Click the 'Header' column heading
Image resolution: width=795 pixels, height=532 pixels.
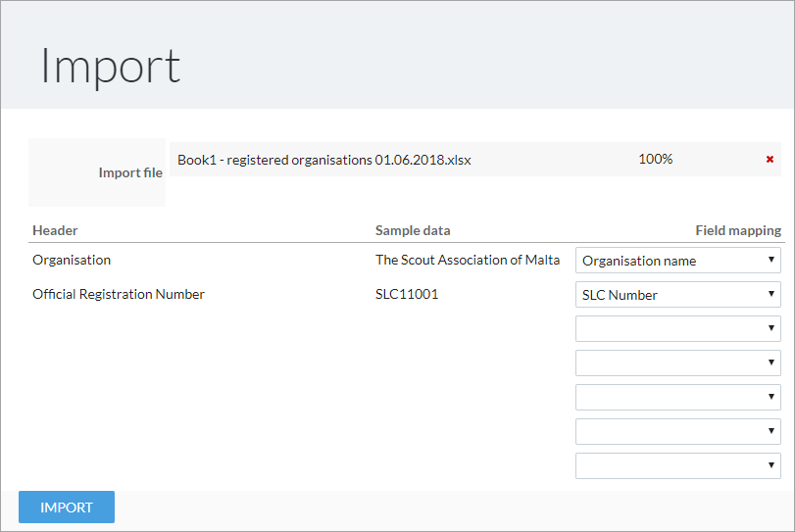55,231
